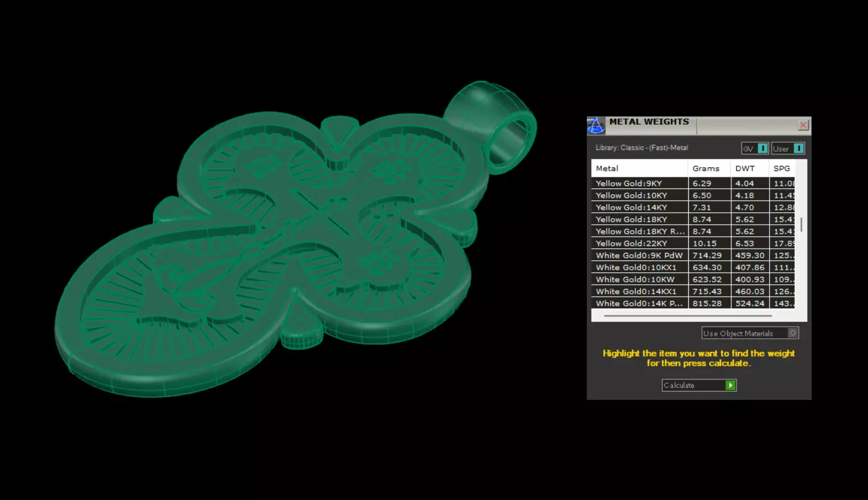
Task: Click the vertical scrollbar thumb in metal list
Action: (801, 225)
